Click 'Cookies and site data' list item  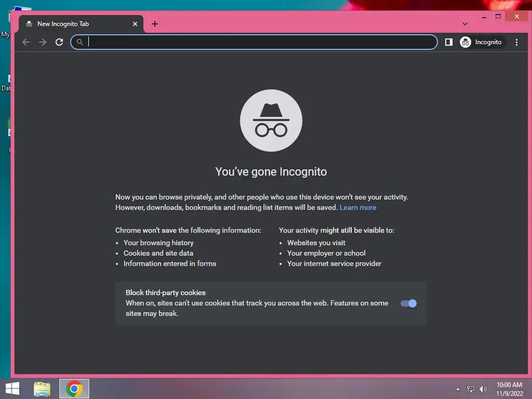pyautogui.click(x=158, y=253)
